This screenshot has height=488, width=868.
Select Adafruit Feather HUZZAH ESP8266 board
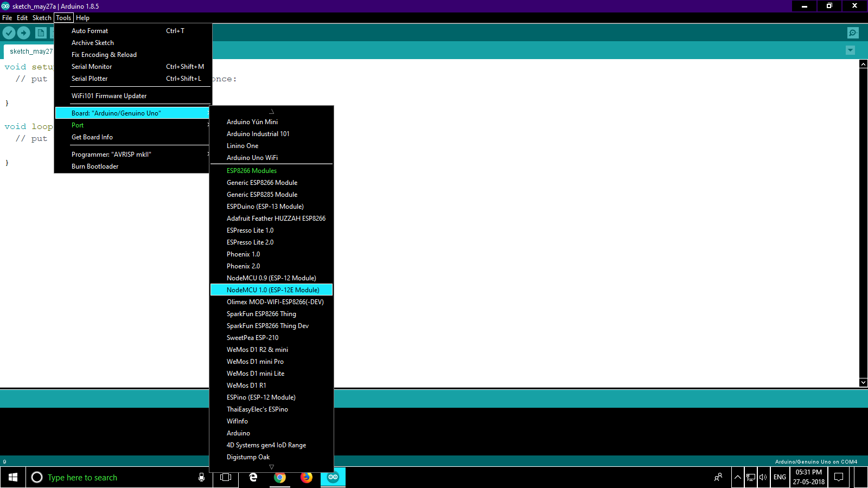[271, 219]
